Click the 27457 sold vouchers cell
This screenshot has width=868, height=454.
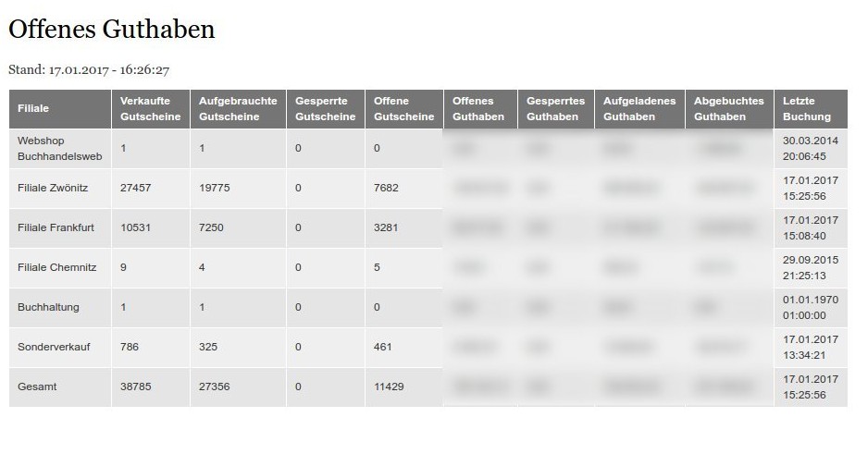tap(135, 188)
